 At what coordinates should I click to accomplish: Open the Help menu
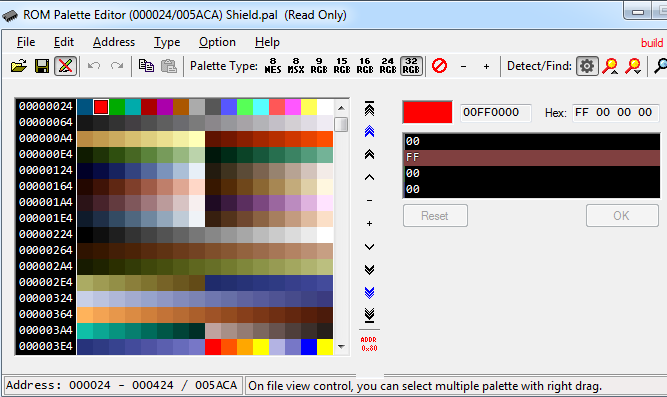coord(267,42)
